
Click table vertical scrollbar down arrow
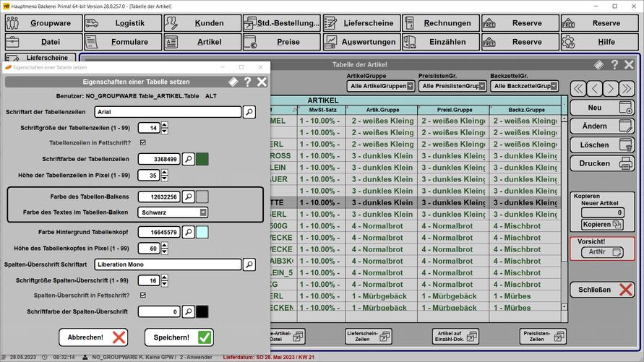click(x=564, y=307)
